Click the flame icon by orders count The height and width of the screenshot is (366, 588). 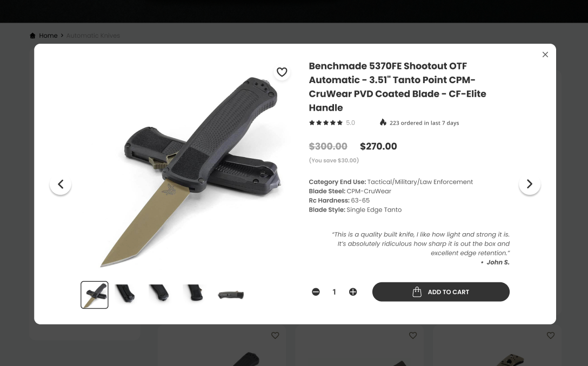tap(383, 123)
